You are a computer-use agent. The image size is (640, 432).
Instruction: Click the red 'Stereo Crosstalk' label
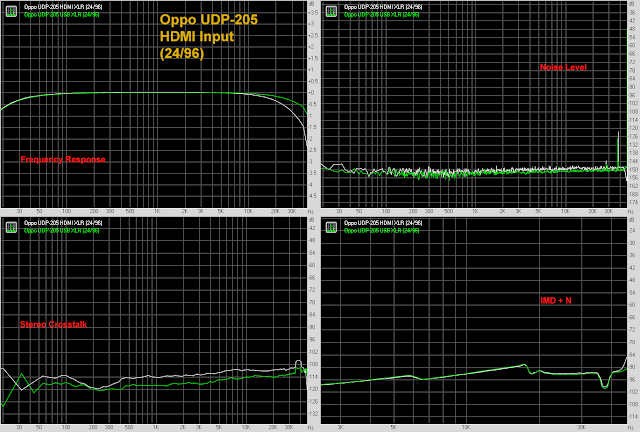click(53, 324)
